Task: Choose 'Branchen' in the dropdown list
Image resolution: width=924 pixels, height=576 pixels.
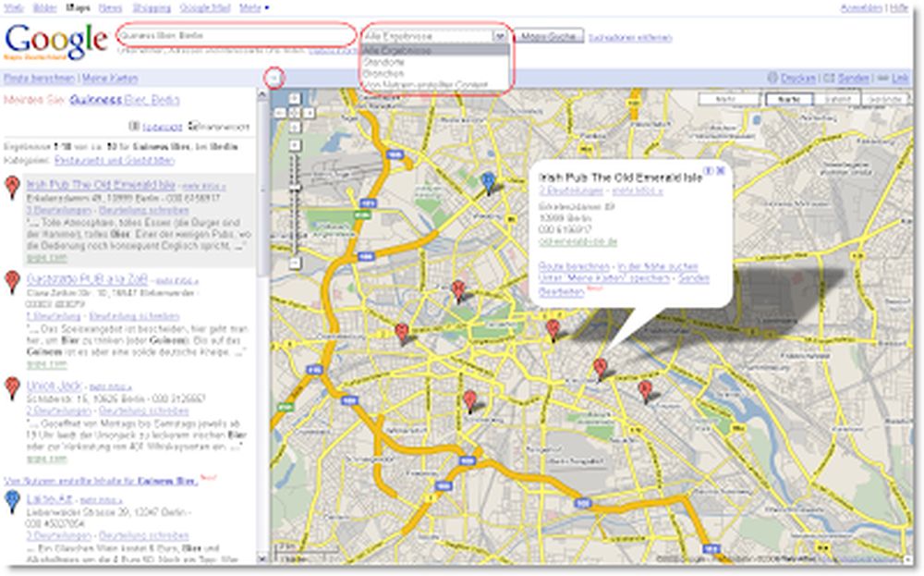Action: (379, 72)
